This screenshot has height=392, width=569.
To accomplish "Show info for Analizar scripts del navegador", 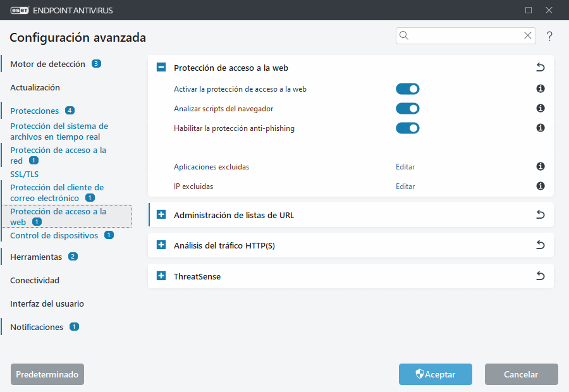I will point(541,108).
